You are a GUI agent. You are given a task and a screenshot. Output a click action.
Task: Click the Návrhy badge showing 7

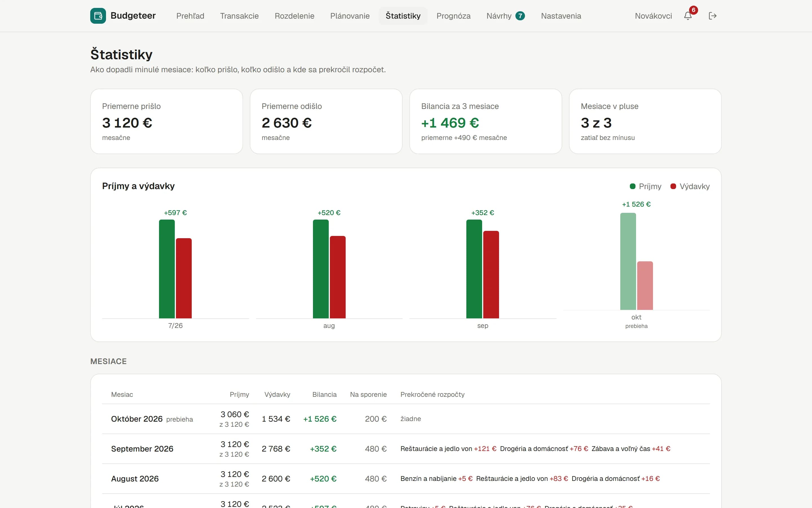click(x=520, y=16)
